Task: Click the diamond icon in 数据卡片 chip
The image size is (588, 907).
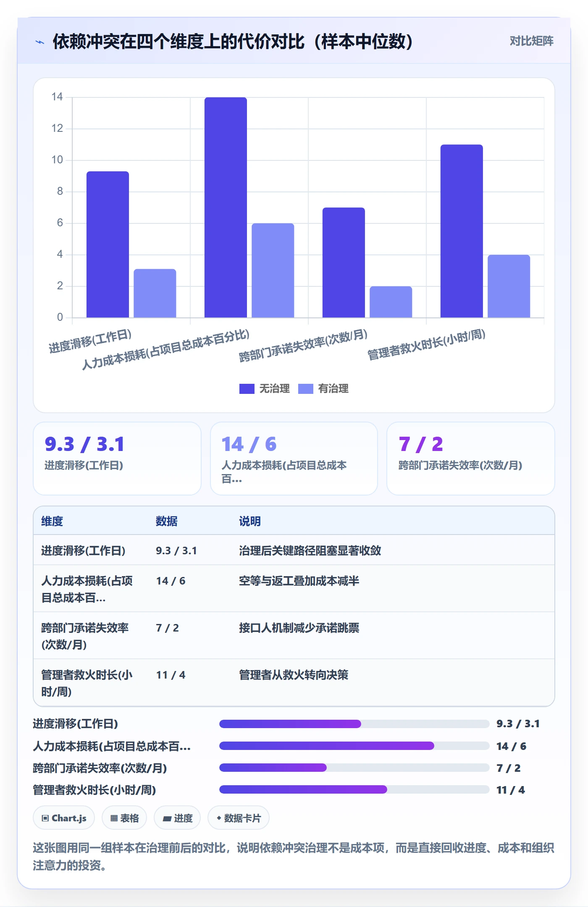Action: [219, 818]
